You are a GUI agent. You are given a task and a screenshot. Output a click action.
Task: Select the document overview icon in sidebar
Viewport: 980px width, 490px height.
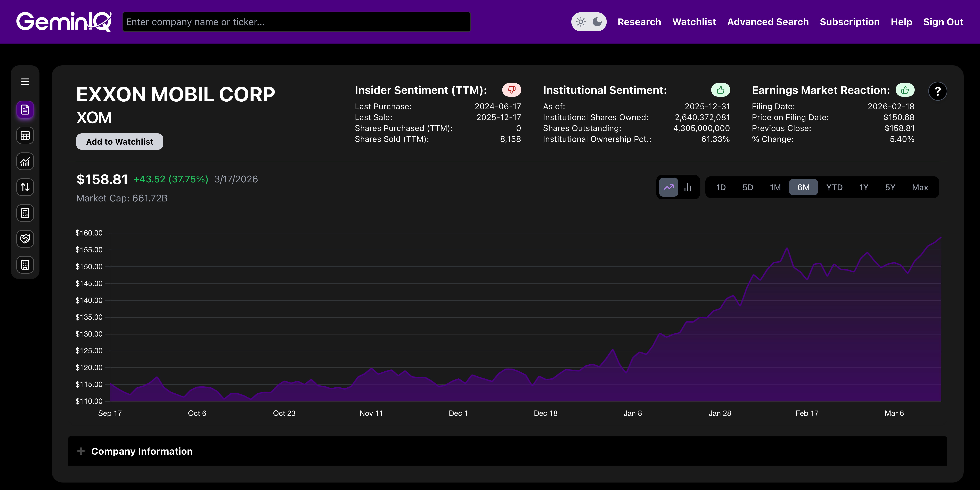25,110
